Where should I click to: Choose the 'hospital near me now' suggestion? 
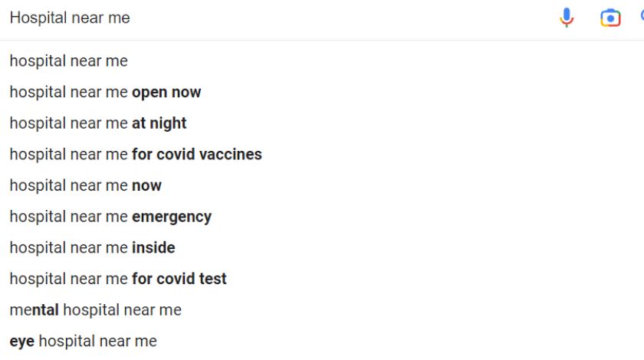pyautogui.click(x=322, y=185)
